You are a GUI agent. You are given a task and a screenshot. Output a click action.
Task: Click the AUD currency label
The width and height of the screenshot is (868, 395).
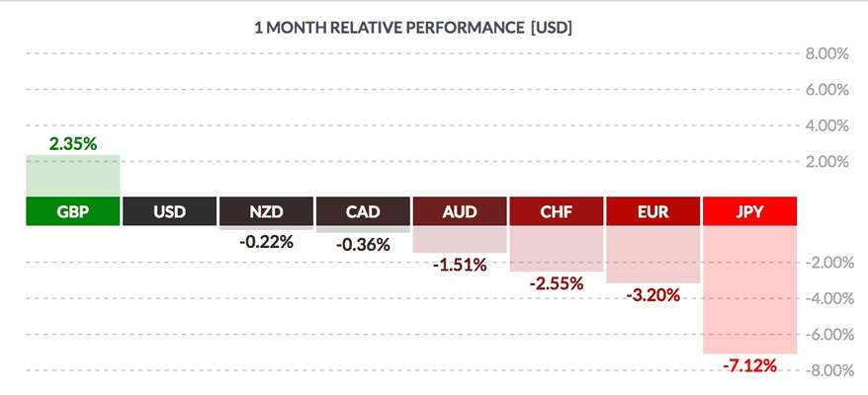pyautogui.click(x=460, y=210)
